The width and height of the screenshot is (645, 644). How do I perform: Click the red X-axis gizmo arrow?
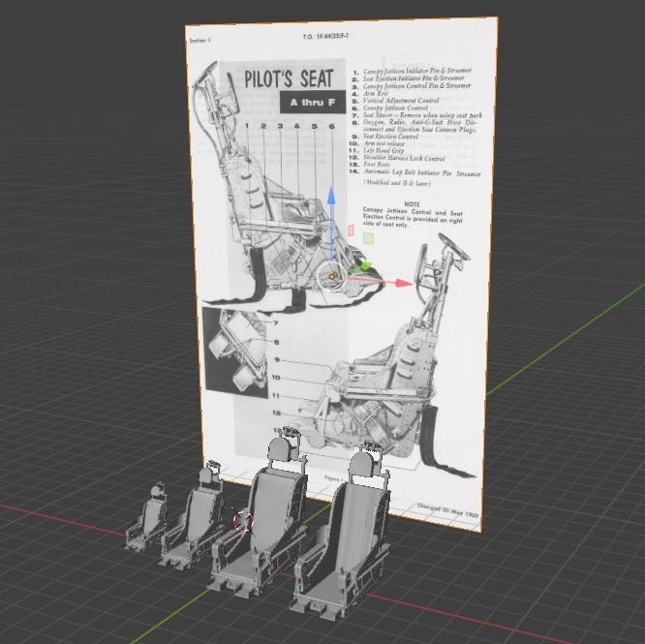point(399,284)
